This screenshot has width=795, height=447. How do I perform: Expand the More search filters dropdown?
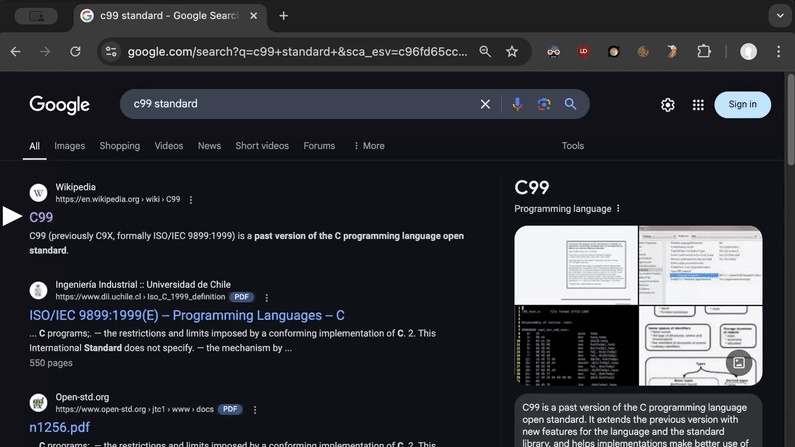pos(369,146)
